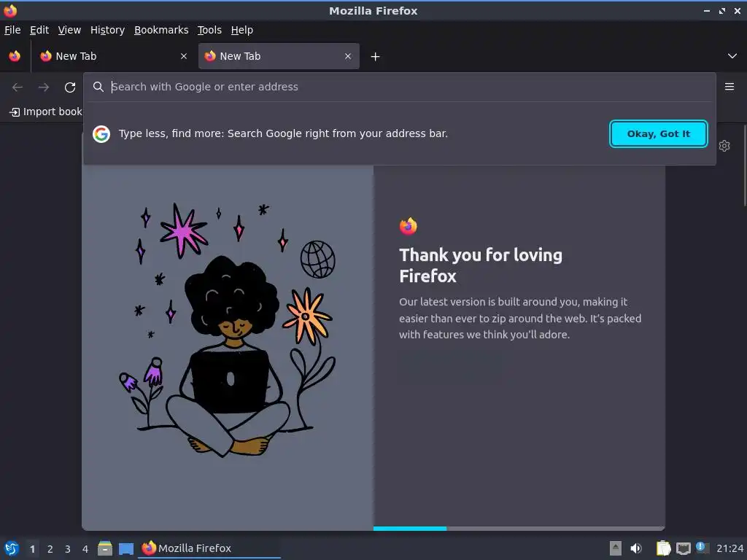Click Import bookmarks on bookmarks toolbar
Screen dimensions: 747x560
point(46,112)
